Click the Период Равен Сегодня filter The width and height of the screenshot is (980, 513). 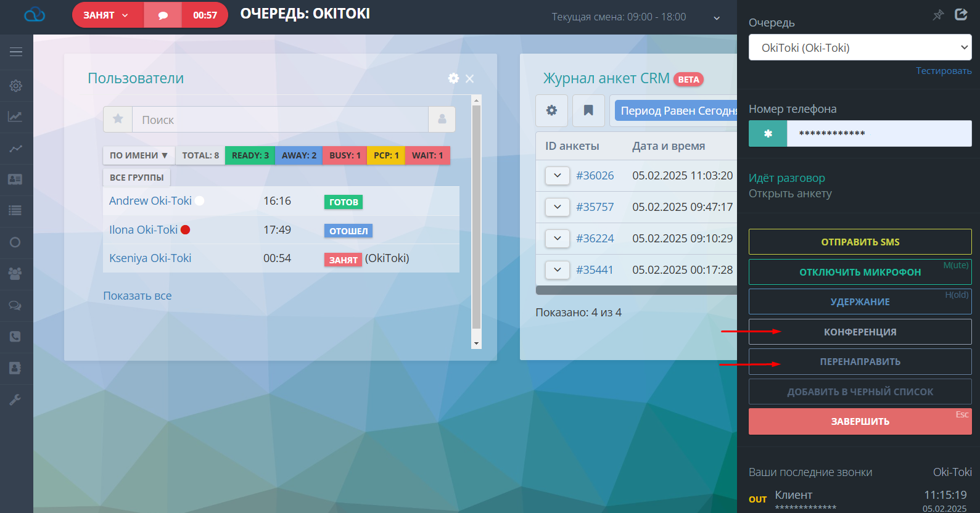coord(676,110)
